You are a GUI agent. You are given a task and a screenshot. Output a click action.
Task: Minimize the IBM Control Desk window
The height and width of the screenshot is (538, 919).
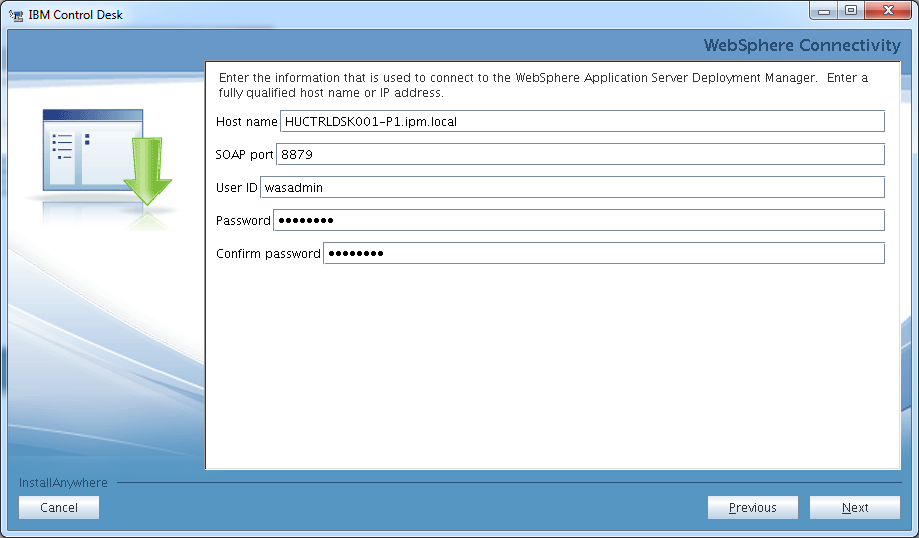tap(824, 11)
